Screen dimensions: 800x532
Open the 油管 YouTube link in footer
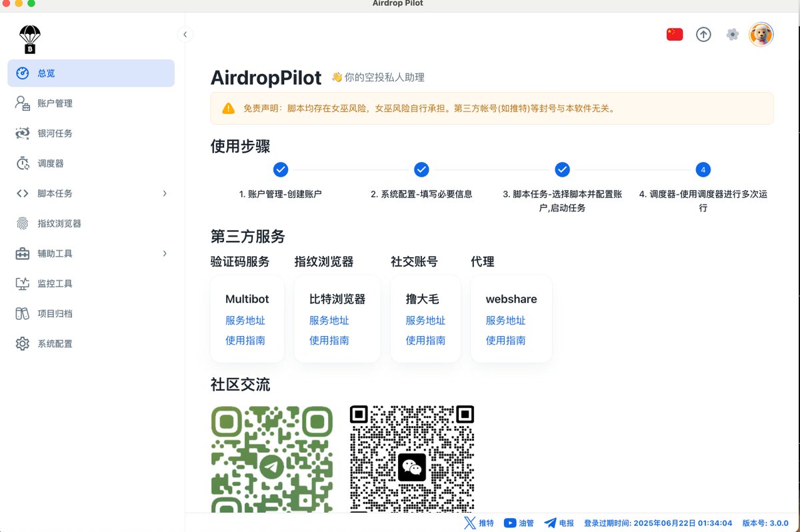click(519, 523)
